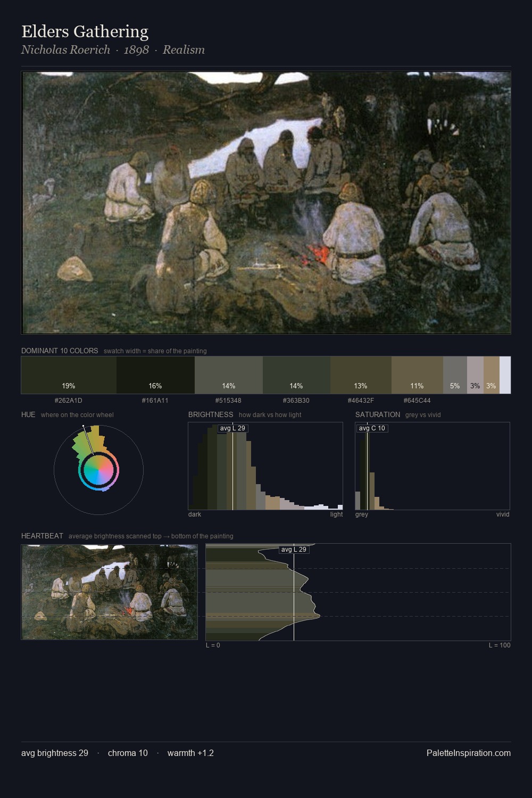Click the #363B30 hex code label

296,401
